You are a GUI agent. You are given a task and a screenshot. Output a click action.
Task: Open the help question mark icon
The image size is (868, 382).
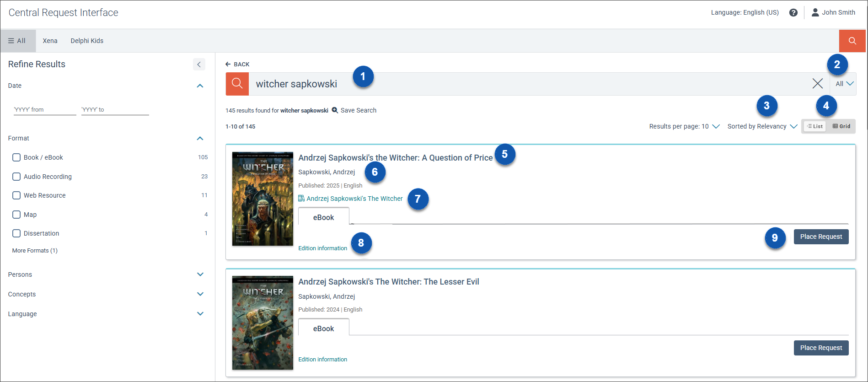(x=793, y=13)
